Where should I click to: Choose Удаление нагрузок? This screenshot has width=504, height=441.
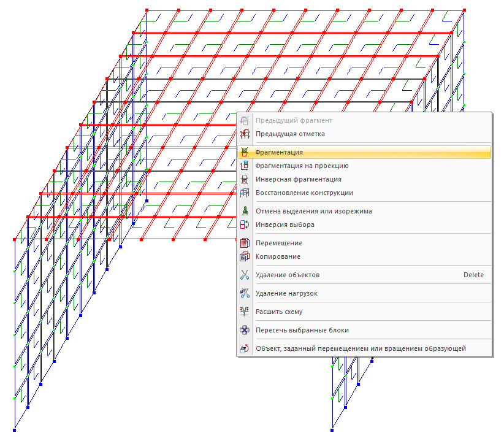pos(364,293)
